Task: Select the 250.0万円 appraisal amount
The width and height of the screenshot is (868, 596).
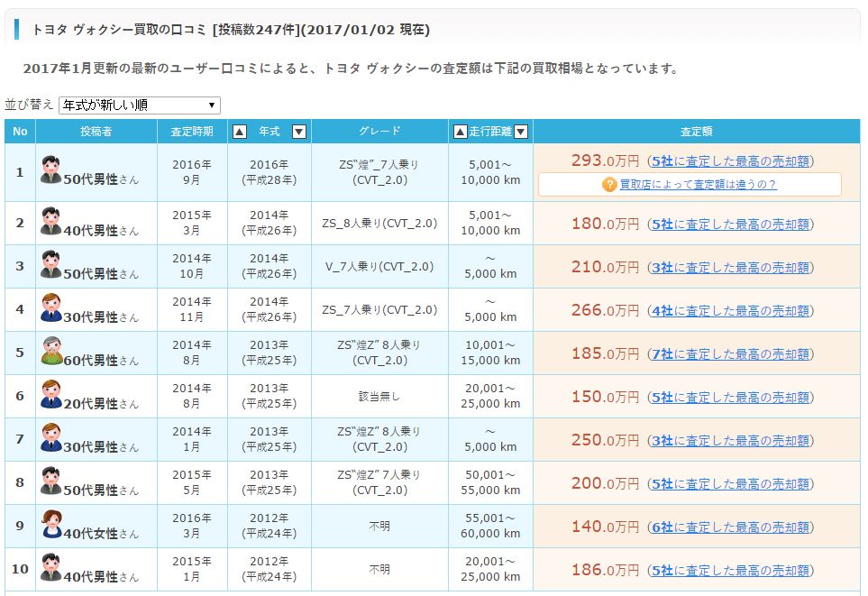Action: pyautogui.click(x=605, y=440)
